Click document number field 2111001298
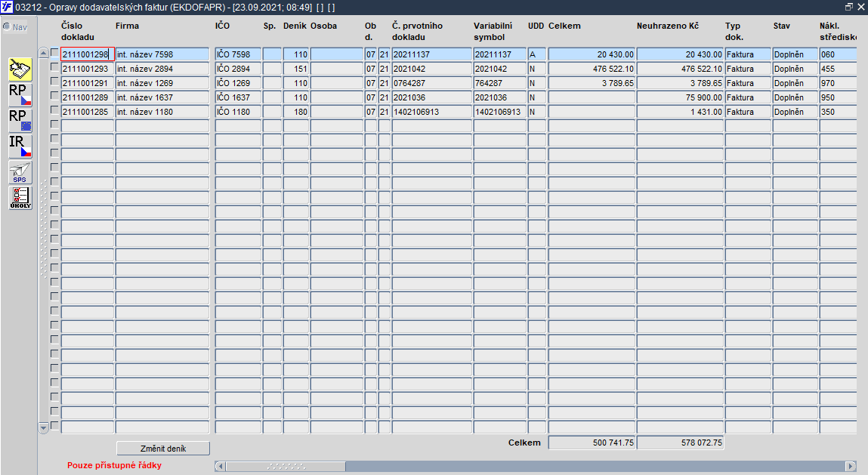Viewport: 868px width, 475px height. pyautogui.click(x=88, y=54)
